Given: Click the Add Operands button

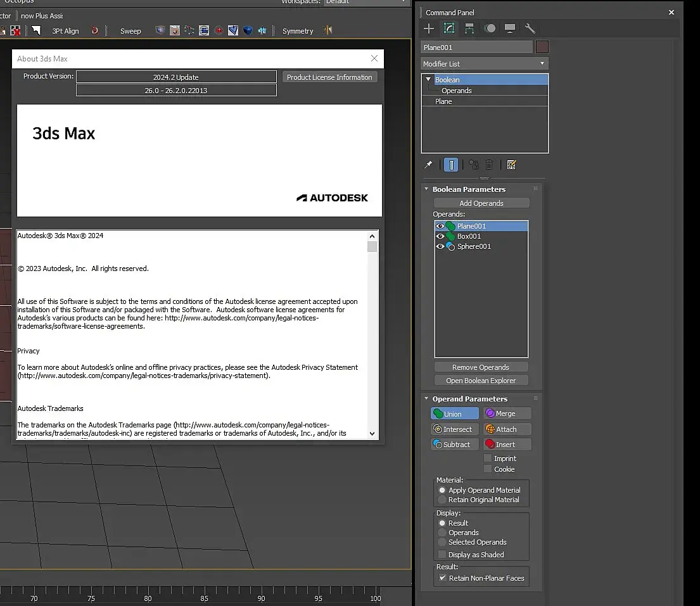Looking at the screenshot, I should coord(481,203).
